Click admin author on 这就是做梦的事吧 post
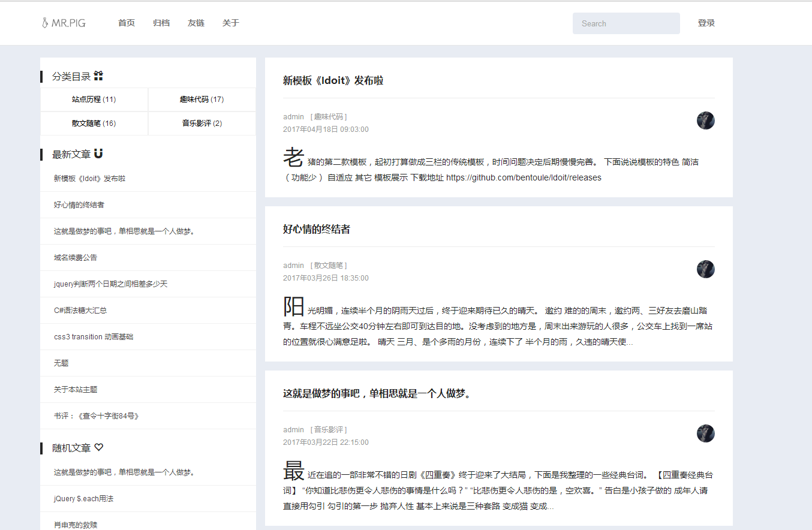This screenshot has height=530, width=812. (x=294, y=430)
